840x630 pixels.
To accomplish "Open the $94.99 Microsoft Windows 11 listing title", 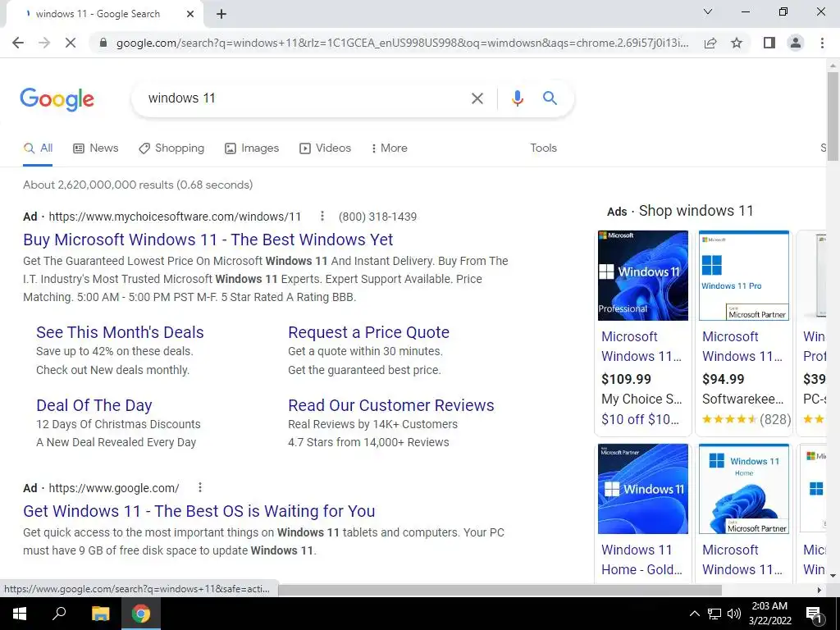I will coord(742,346).
